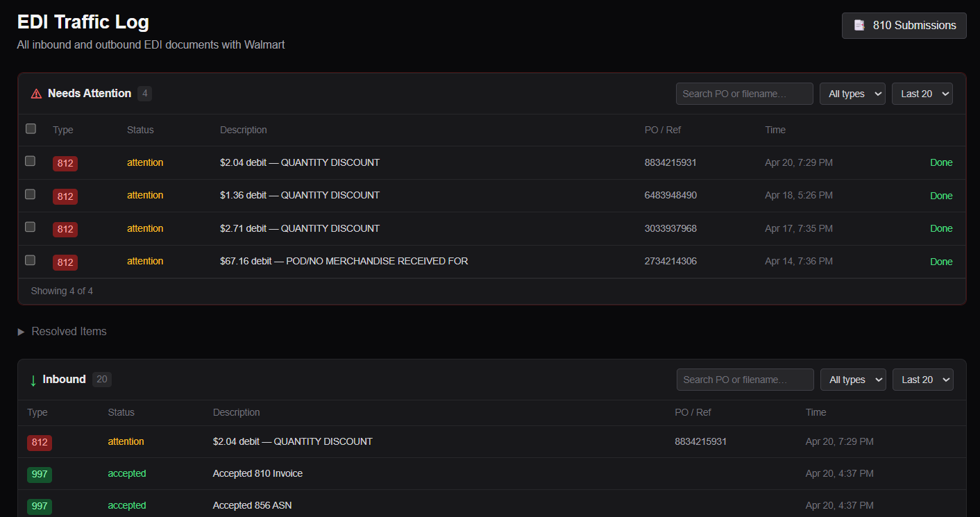Check the checkbox for PO 8834215931
Image resolution: width=980 pixels, height=517 pixels.
point(30,160)
